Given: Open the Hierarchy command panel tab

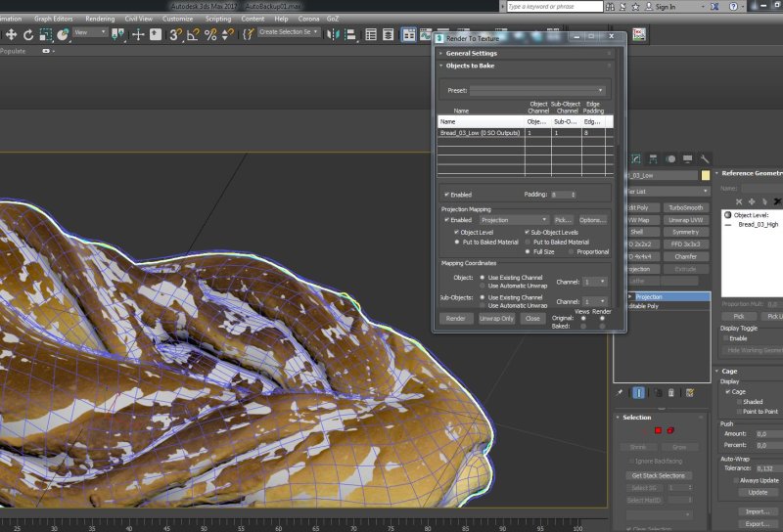Looking at the screenshot, I should [x=654, y=158].
